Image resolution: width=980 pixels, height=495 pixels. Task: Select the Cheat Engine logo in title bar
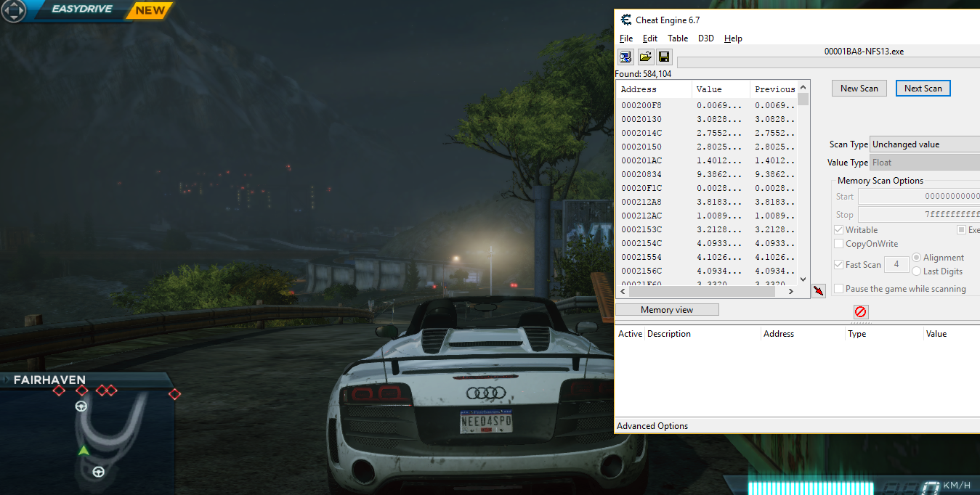click(625, 20)
